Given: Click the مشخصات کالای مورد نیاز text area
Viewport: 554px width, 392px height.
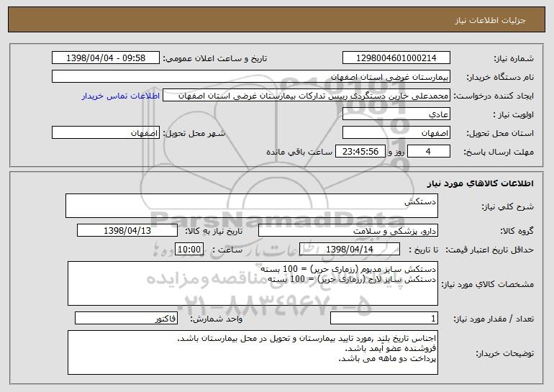Looking at the screenshot, I should click(x=253, y=283).
